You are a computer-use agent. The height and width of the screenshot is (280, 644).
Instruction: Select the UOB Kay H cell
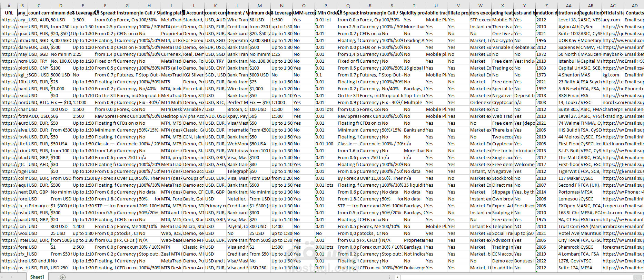(568, 40)
